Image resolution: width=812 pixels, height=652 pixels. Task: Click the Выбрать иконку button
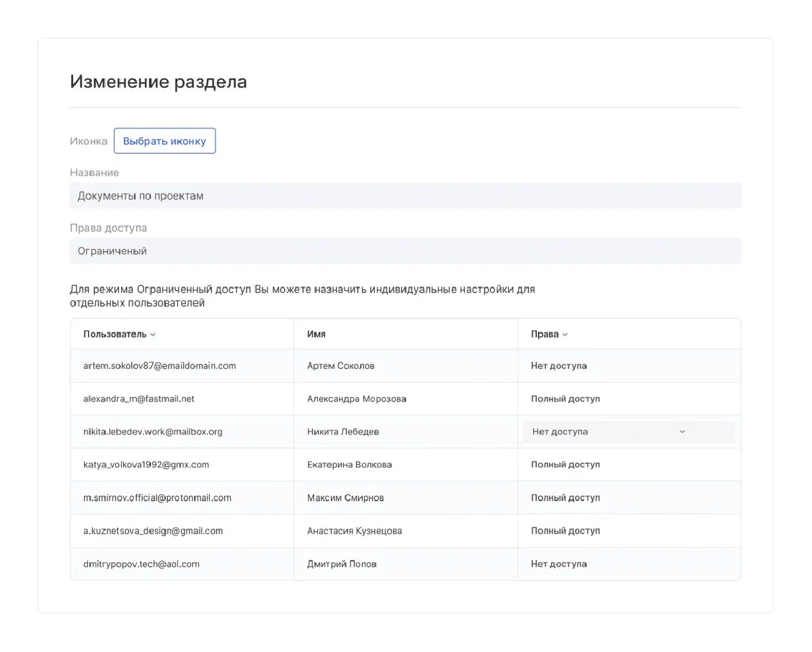click(x=164, y=141)
